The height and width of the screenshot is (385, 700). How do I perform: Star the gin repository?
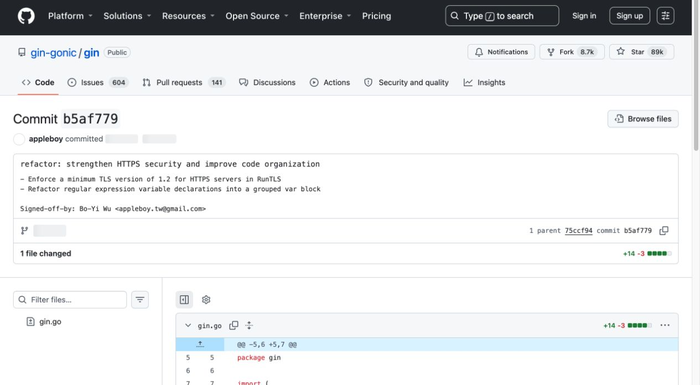pyautogui.click(x=642, y=52)
